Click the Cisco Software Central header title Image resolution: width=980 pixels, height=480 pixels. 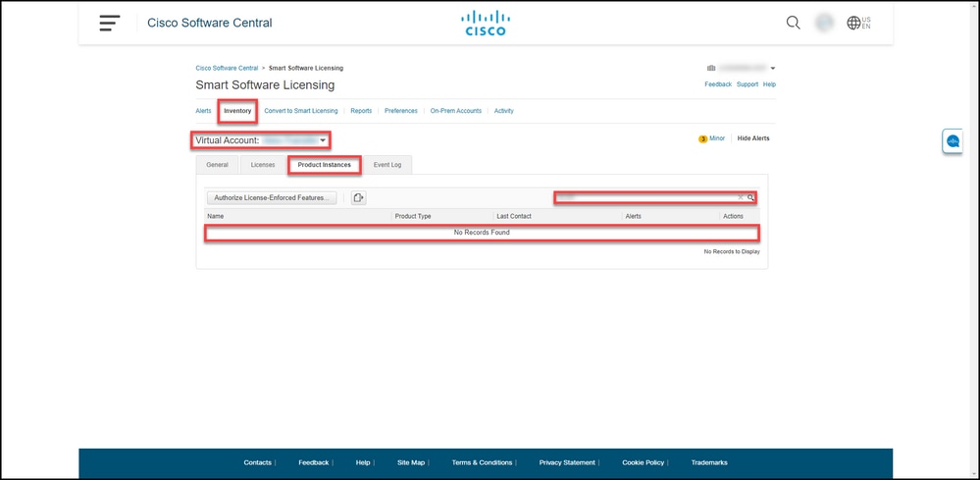tap(209, 24)
